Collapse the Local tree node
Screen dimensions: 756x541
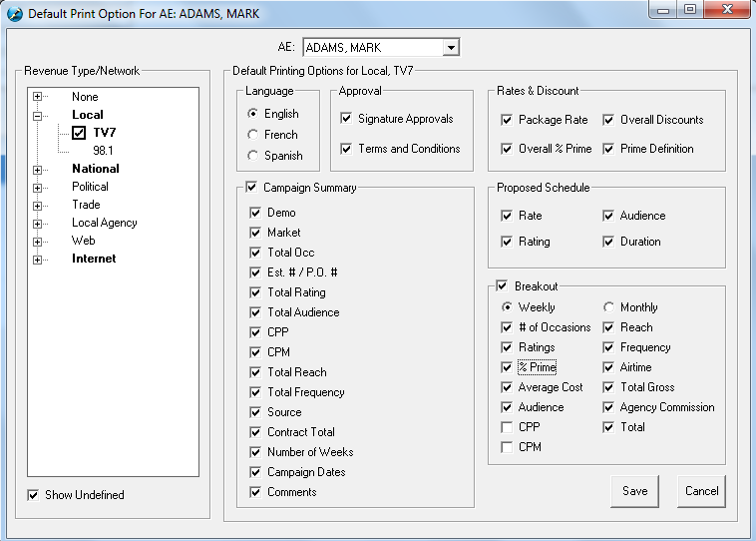(x=39, y=116)
